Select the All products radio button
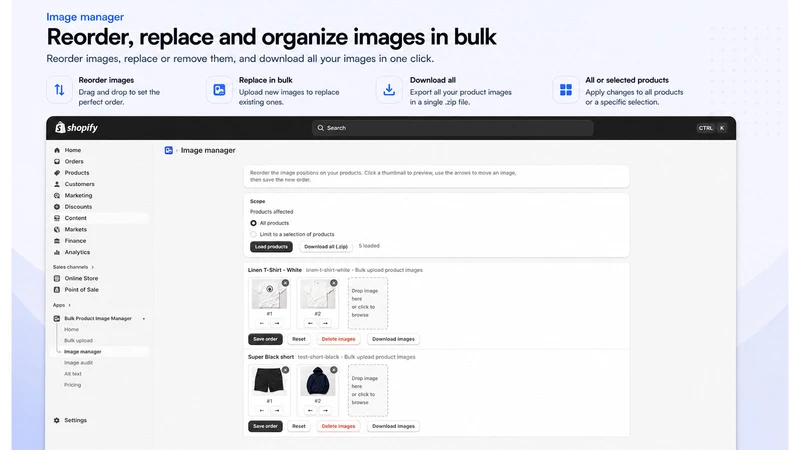Viewport: 800px width, 450px height. click(x=253, y=223)
